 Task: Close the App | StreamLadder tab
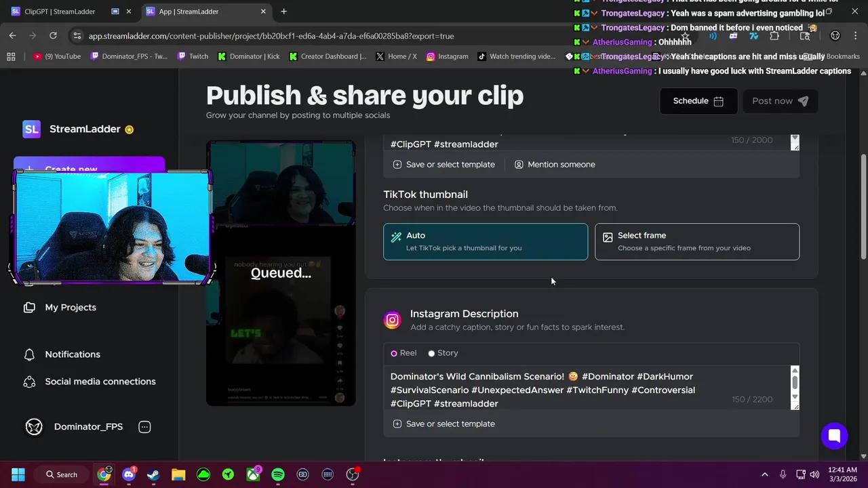coord(263,12)
